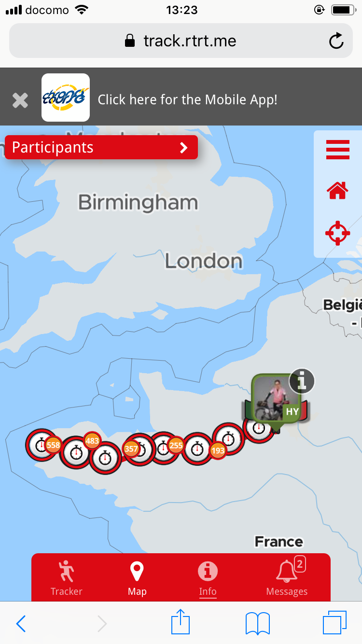Switch to the Tracker tab

coord(67,578)
